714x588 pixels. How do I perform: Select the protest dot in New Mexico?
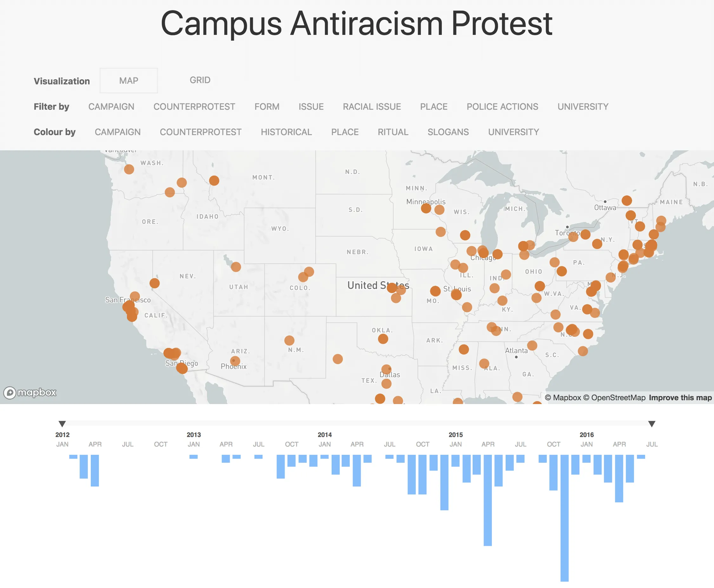tap(289, 340)
